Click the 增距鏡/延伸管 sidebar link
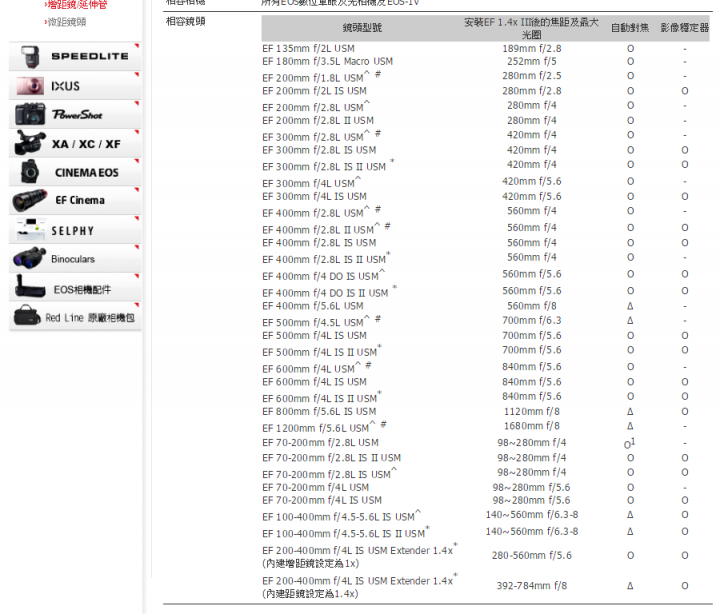Viewport: 720px width, 614px height. pos(76,5)
